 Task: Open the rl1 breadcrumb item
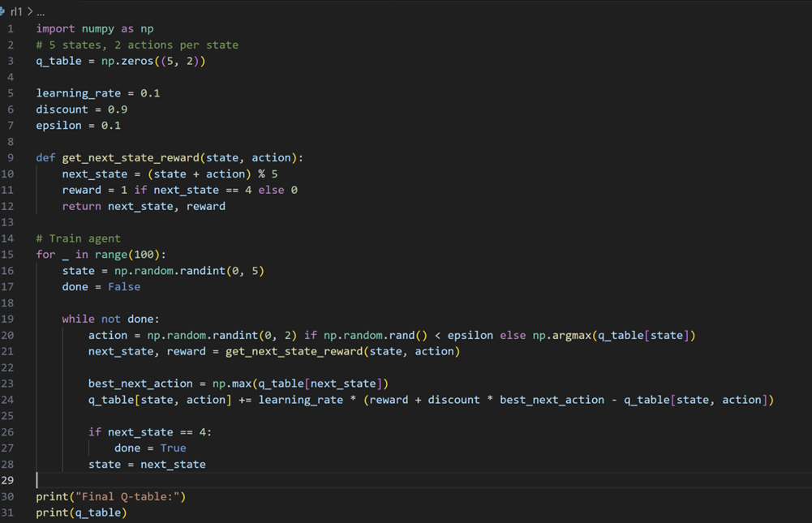16,11
